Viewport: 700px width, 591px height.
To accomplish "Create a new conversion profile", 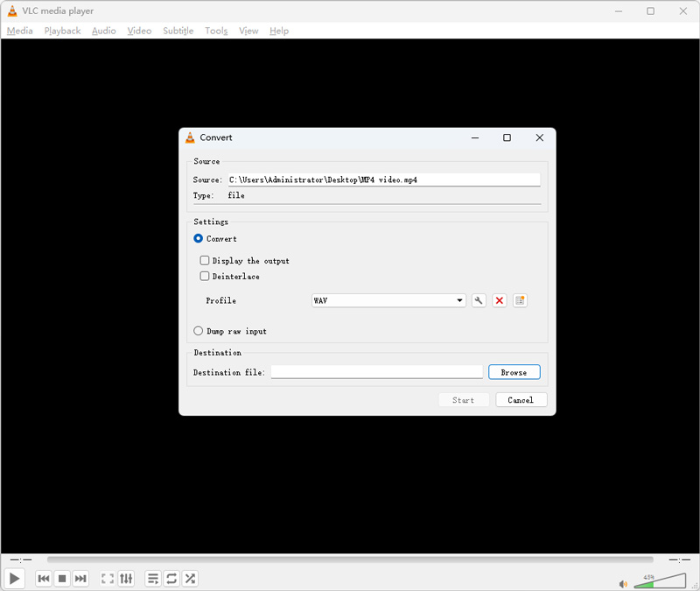I will [520, 300].
